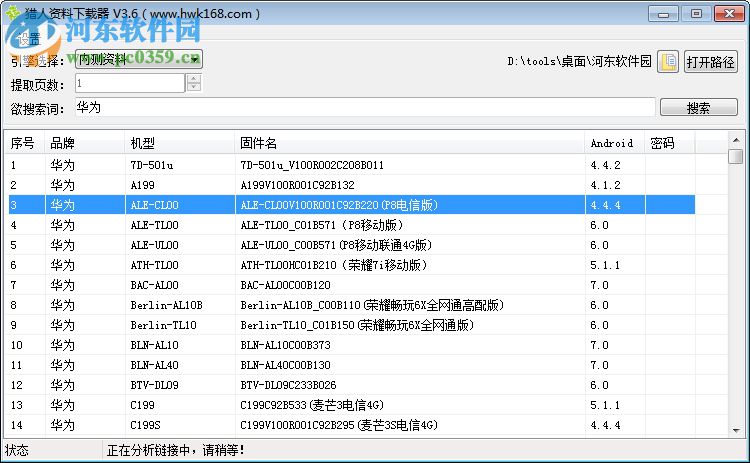Select row 7D-501u_V100R002C208B011
This screenshot has width=750, height=463.
pyautogui.click(x=352, y=165)
